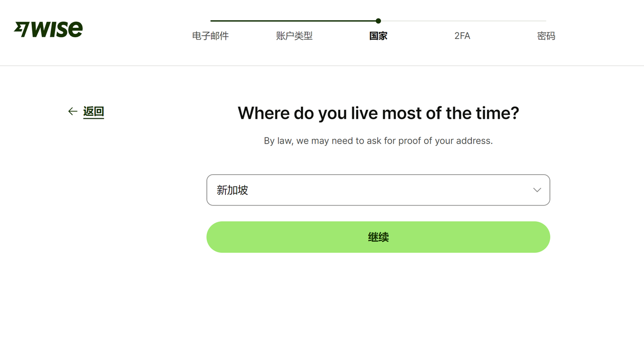
Task: Expand the country list with chevron arrow
Action: pyautogui.click(x=537, y=190)
